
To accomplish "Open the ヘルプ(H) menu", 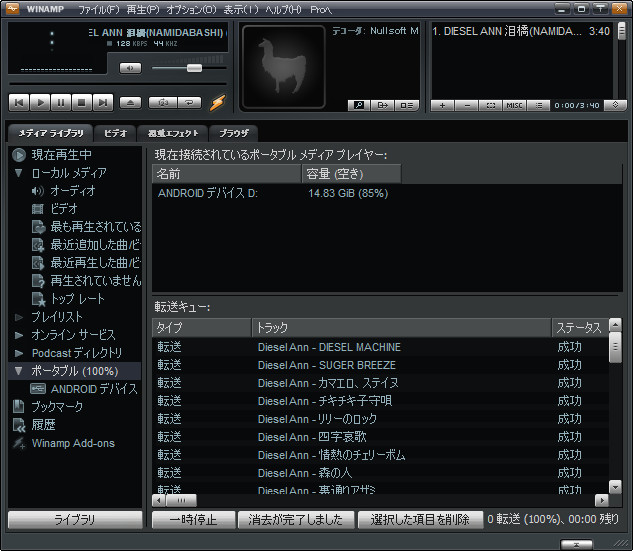I will coord(283,9).
